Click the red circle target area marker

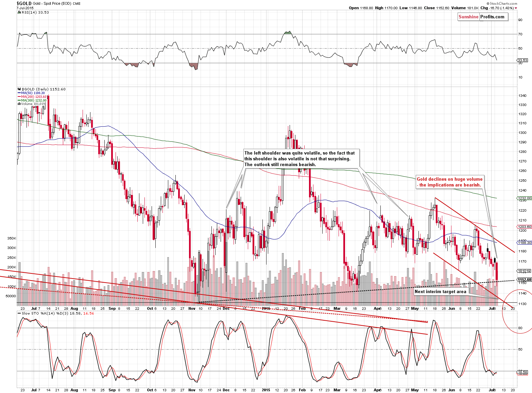point(517,311)
